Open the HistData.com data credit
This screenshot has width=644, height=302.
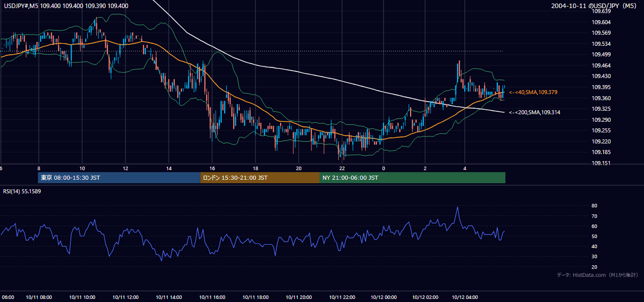598,275
